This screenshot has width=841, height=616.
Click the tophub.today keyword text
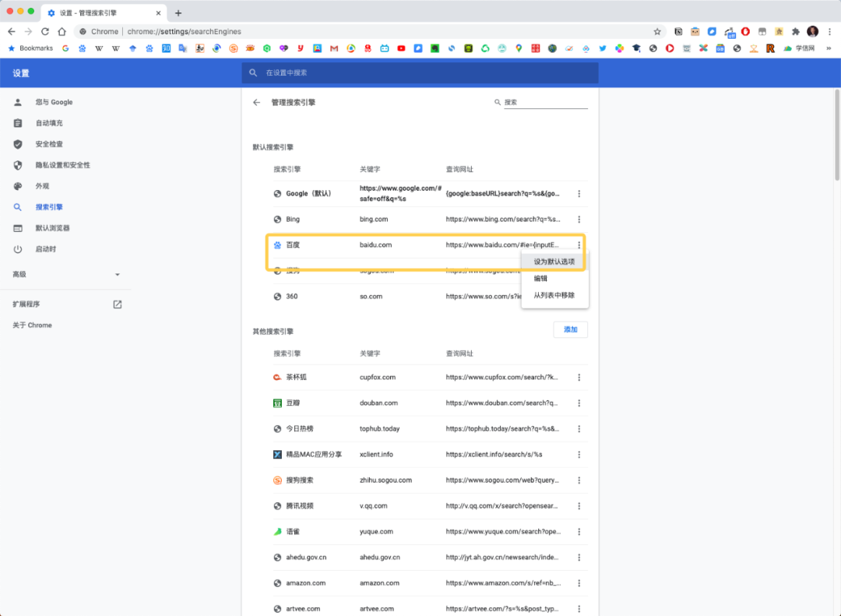(379, 429)
